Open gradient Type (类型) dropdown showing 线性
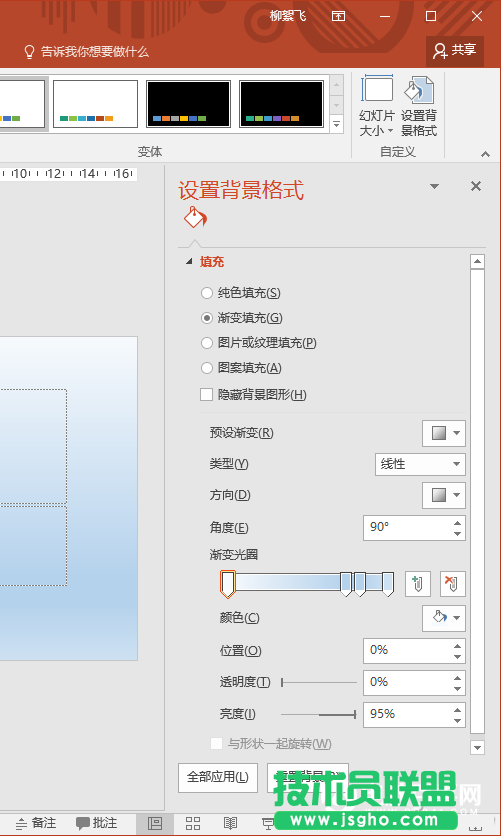 pyautogui.click(x=420, y=464)
